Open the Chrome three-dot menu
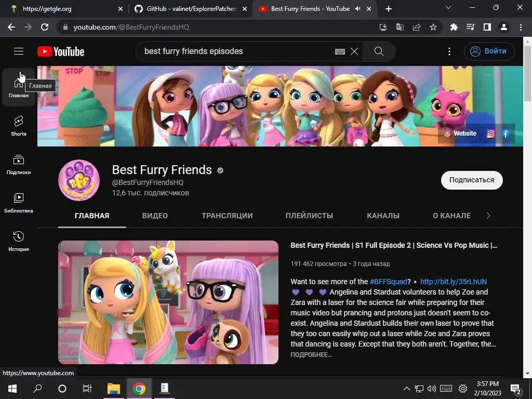 (521, 27)
